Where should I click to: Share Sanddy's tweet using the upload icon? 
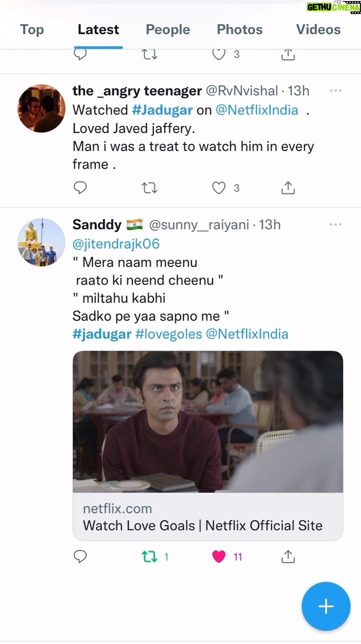(x=288, y=556)
